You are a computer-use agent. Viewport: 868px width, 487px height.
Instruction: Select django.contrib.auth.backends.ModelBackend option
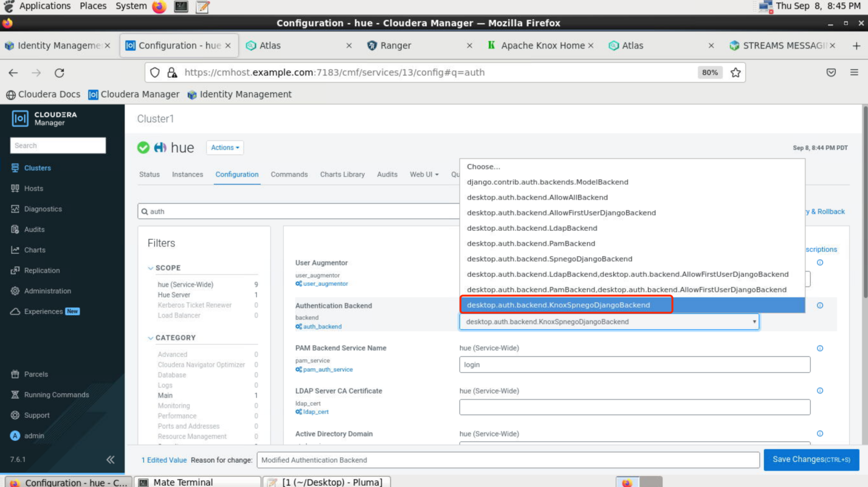tap(632, 182)
